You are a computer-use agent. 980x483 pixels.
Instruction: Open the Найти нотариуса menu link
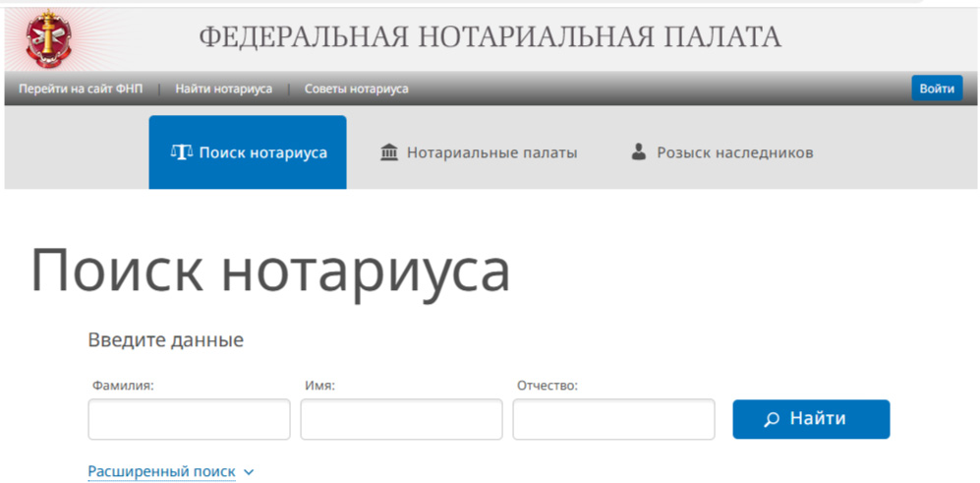(224, 89)
